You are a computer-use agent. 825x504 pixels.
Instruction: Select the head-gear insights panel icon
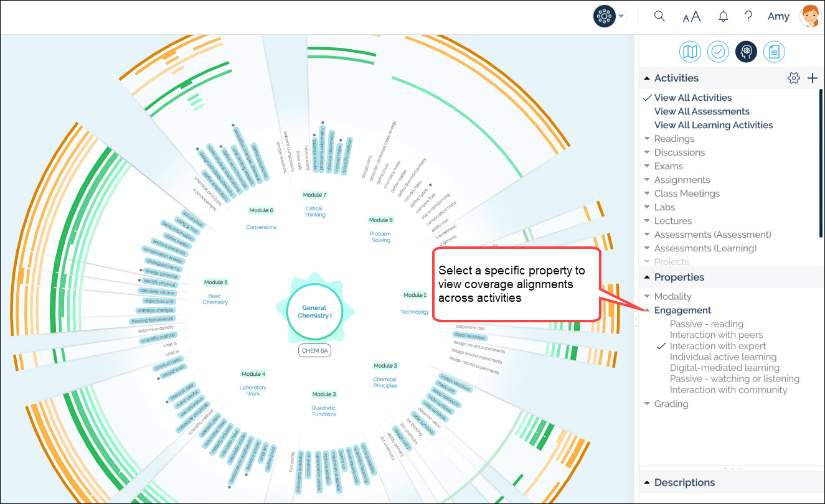(746, 52)
